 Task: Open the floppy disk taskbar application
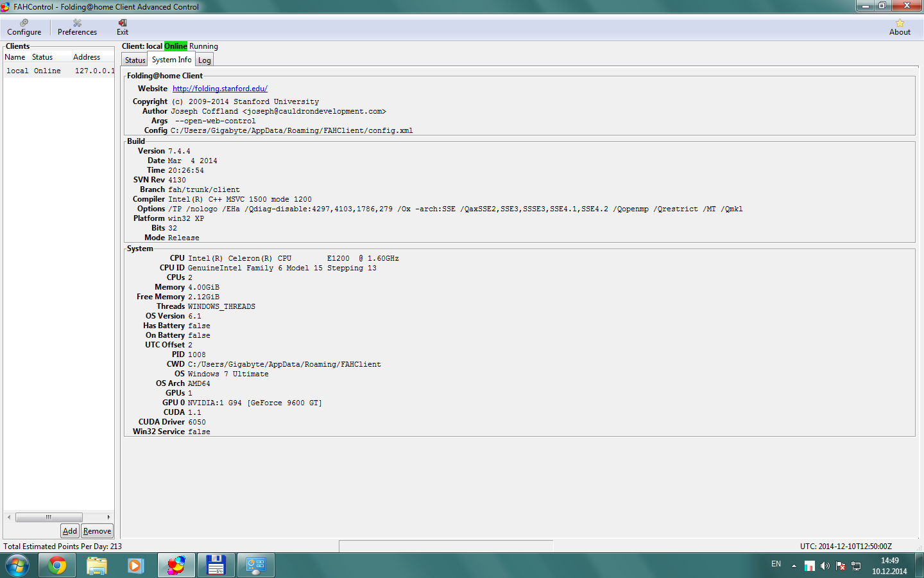(216, 566)
